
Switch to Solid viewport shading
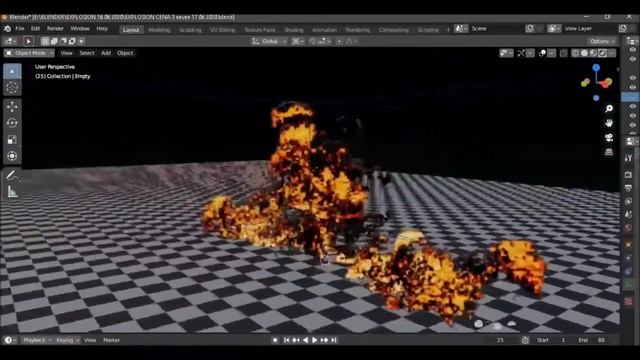584,53
